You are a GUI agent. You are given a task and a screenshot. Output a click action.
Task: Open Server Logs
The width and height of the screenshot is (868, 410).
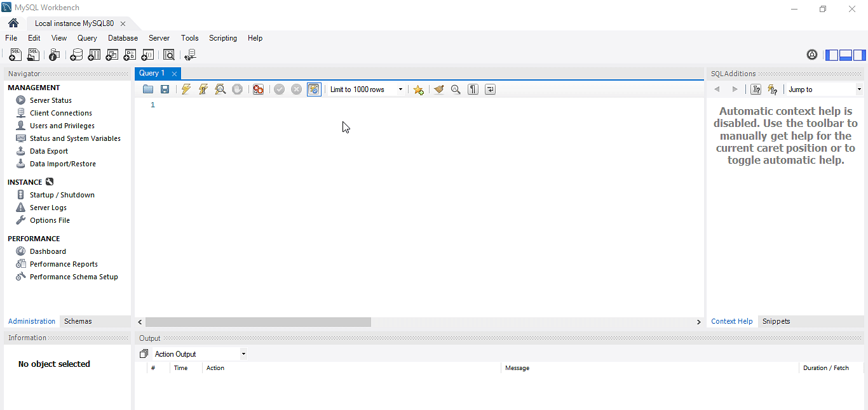click(x=48, y=208)
